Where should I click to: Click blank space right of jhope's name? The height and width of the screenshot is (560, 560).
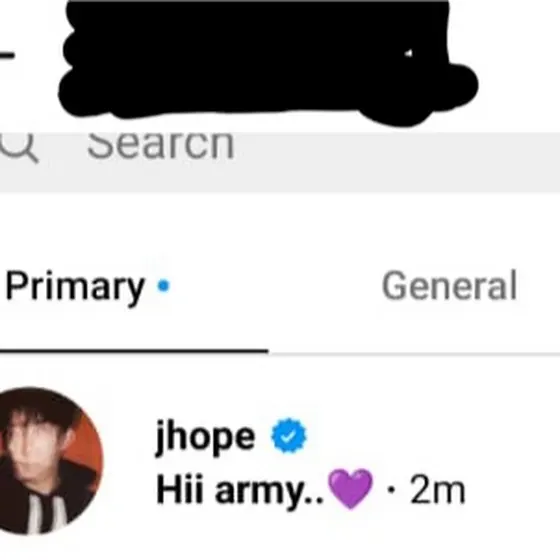tap(429, 436)
